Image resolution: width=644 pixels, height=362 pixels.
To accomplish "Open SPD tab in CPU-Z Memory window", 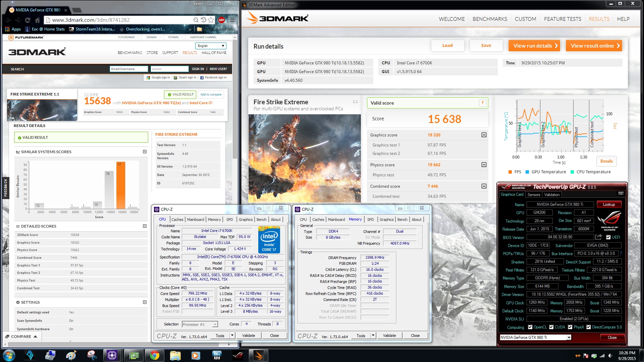I will click(x=370, y=220).
